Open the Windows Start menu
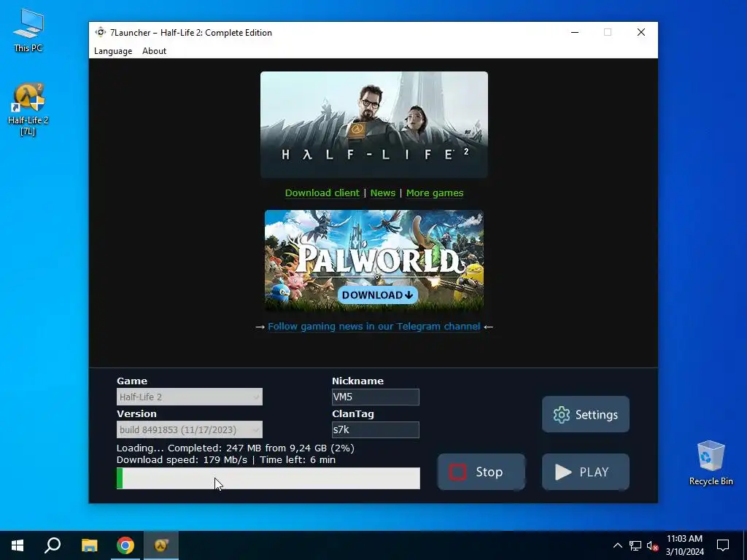This screenshot has width=747, height=560. click(18, 545)
